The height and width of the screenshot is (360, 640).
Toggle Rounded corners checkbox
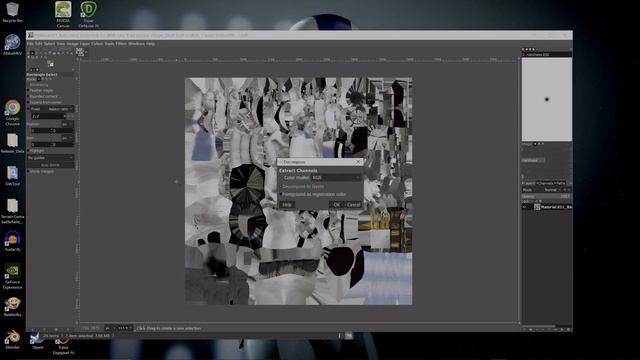point(42,96)
